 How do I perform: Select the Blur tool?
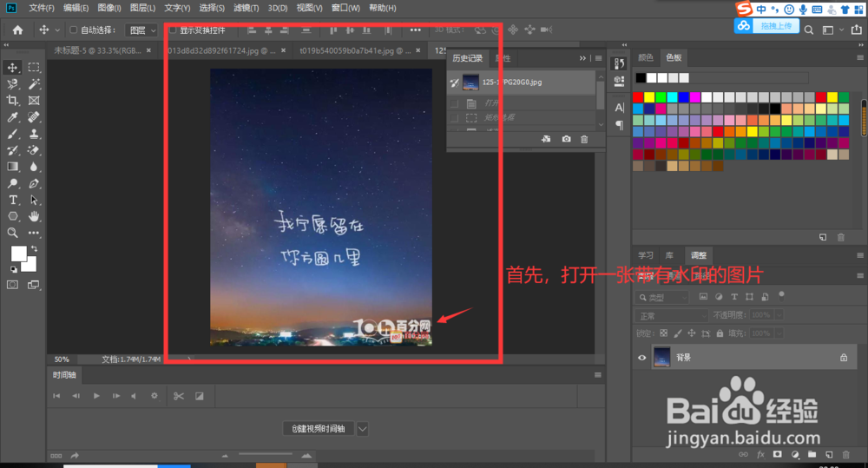tap(34, 167)
